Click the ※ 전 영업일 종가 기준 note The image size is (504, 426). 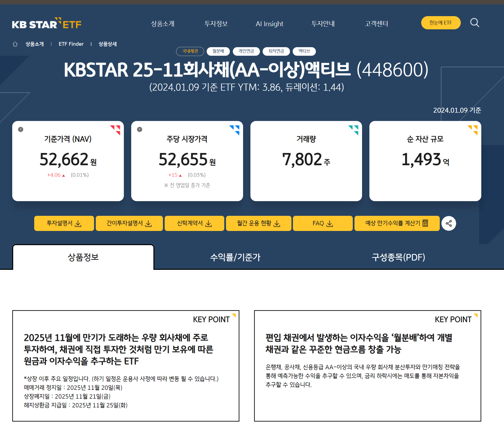click(187, 185)
